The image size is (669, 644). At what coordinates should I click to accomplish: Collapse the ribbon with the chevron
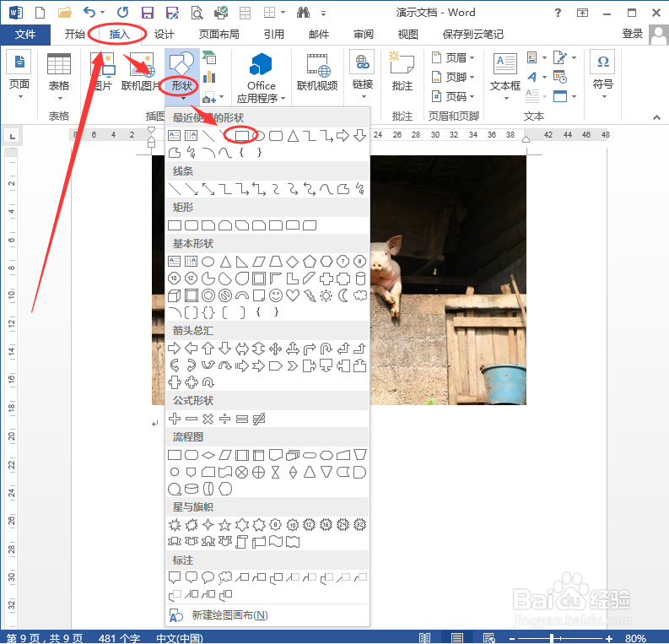[x=656, y=117]
